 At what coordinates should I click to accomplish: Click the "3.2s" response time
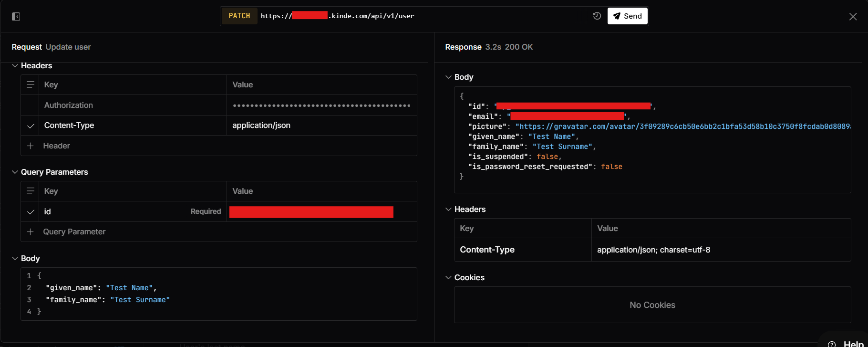point(493,47)
